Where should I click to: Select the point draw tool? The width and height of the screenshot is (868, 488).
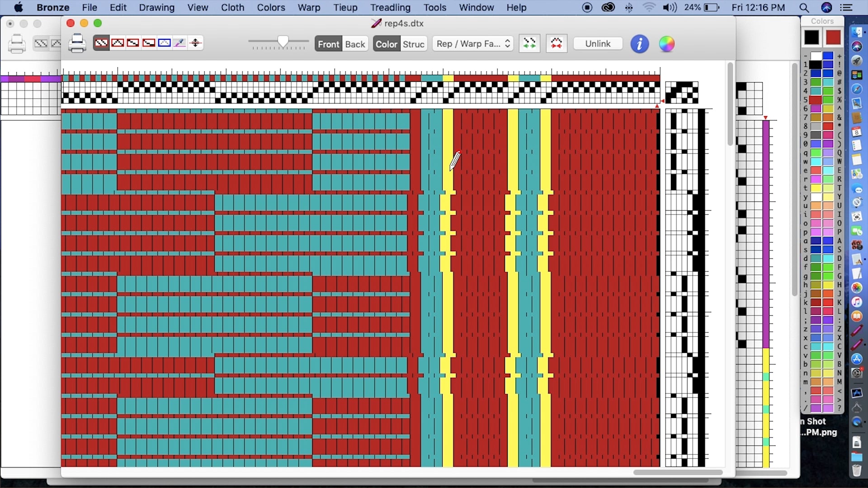118,42
